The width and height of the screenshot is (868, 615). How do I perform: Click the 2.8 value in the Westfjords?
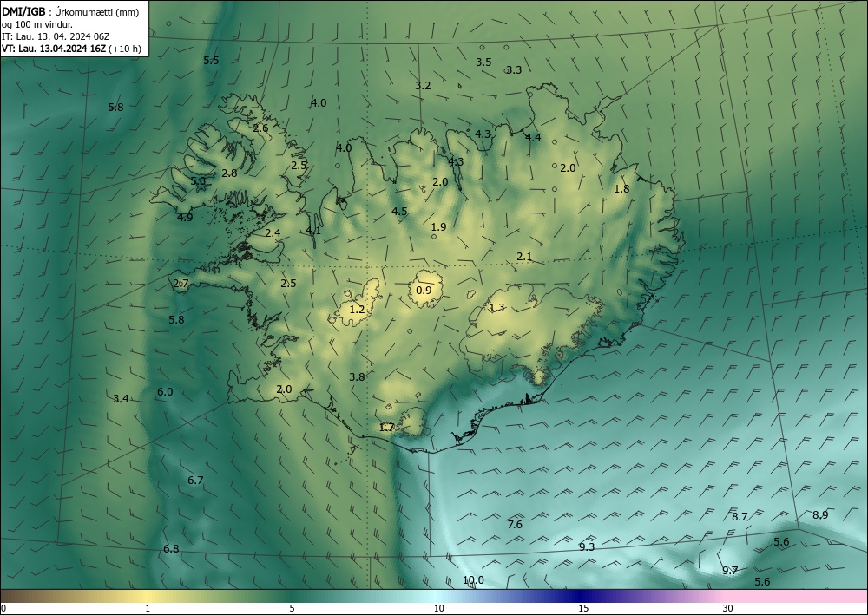(x=229, y=173)
